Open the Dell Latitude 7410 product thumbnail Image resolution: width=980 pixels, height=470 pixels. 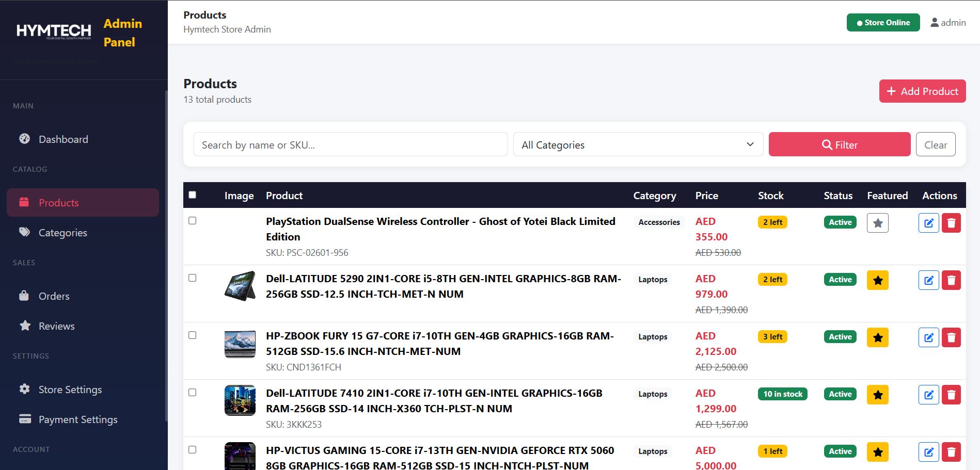pos(240,400)
